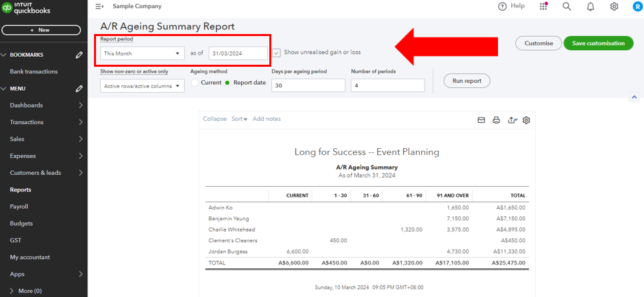Click the Save customisation button
This screenshot has width=644, height=297.
598,43
